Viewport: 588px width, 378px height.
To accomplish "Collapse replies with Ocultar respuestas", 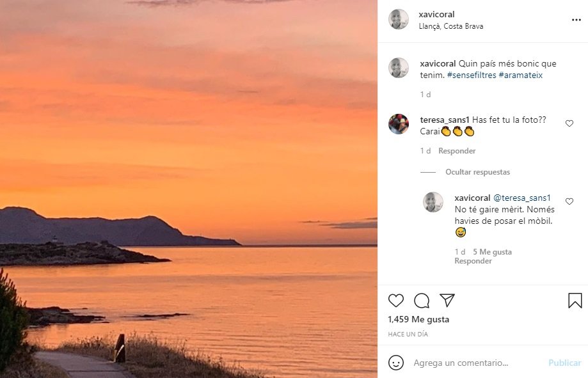I will [x=477, y=172].
